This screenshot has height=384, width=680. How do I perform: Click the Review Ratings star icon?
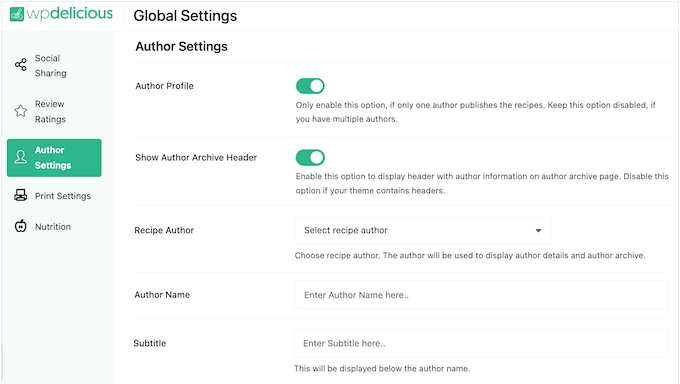[x=20, y=111]
